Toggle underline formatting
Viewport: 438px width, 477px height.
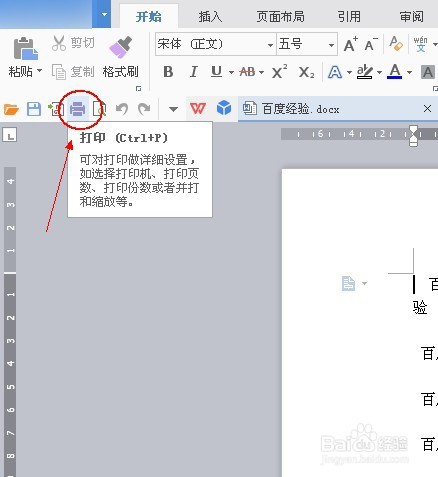point(217,72)
